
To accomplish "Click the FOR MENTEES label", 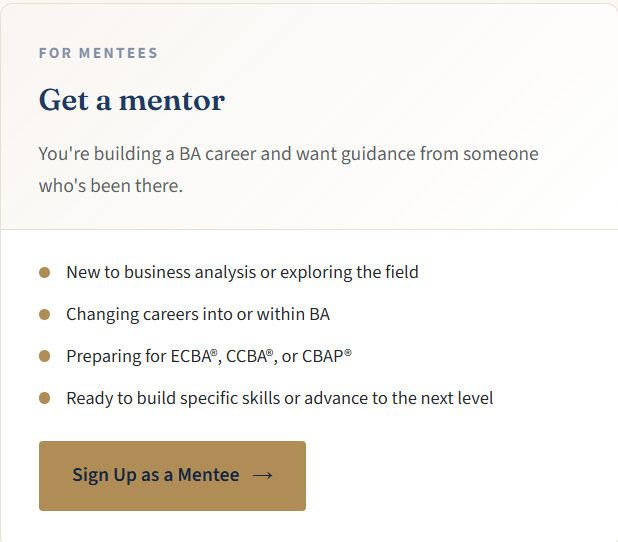I will coord(98,53).
